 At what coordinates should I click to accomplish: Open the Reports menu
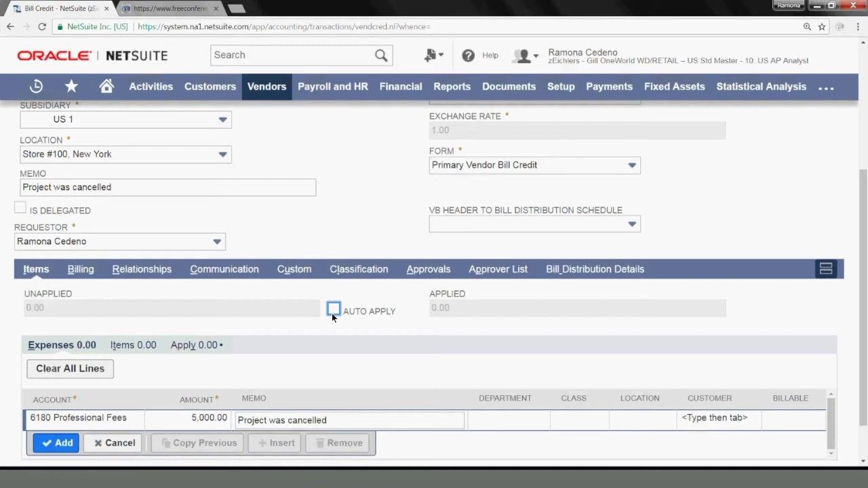click(x=452, y=87)
